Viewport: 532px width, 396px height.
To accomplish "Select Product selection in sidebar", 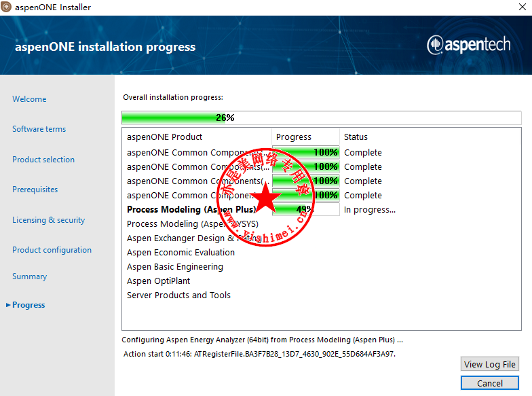I will (x=43, y=160).
